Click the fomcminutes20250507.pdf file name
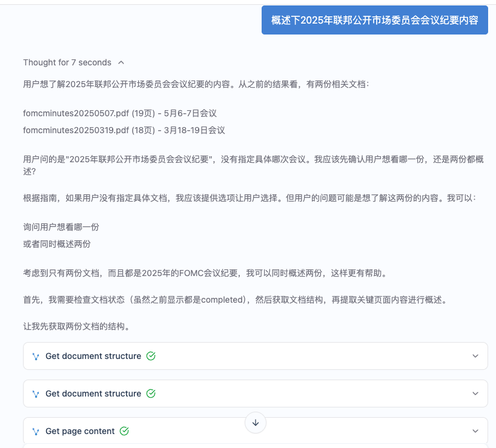 point(78,113)
